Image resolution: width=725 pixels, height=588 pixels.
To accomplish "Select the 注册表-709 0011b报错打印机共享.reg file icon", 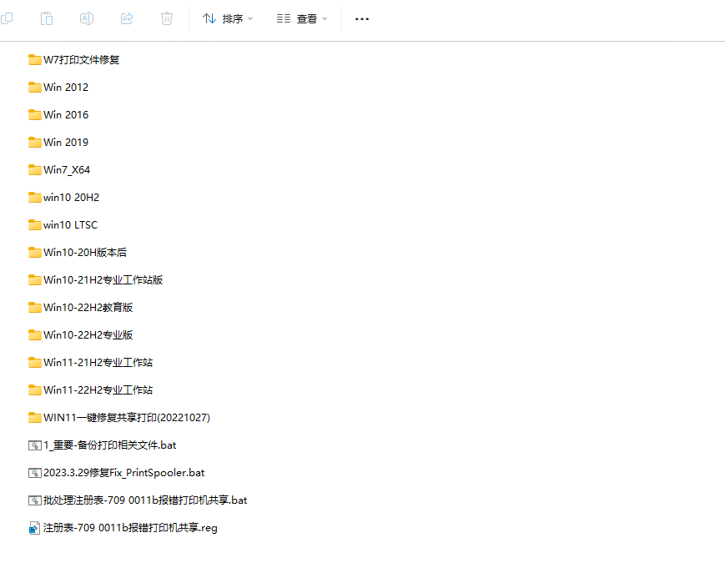I will coord(34,528).
